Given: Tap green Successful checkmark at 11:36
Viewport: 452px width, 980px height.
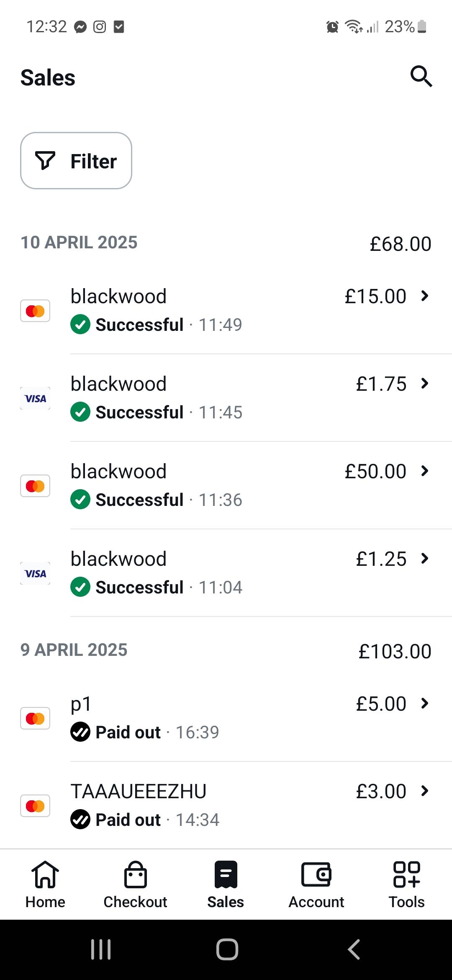Looking at the screenshot, I should coord(80,500).
